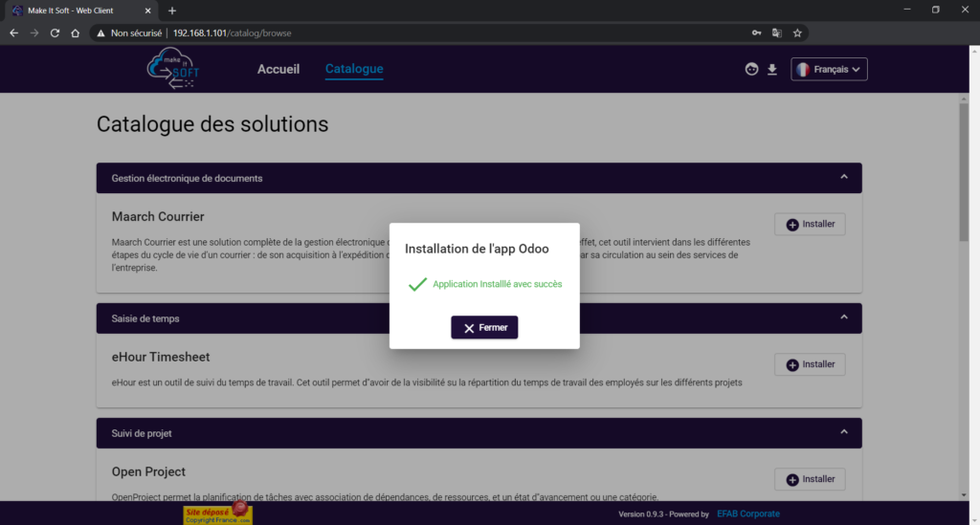
Task: Click the Catalogue des solutions heading
Action: coord(212,124)
